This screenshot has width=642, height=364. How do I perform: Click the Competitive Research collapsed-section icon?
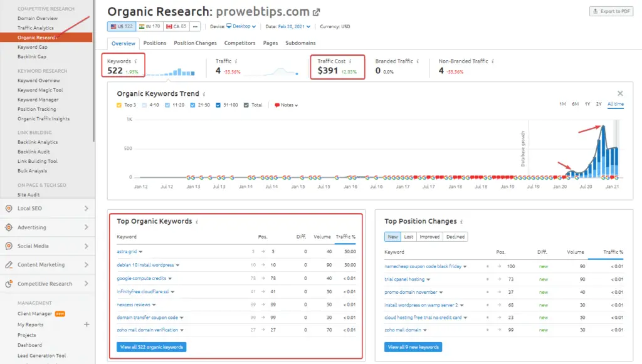[x=9, y=284]
